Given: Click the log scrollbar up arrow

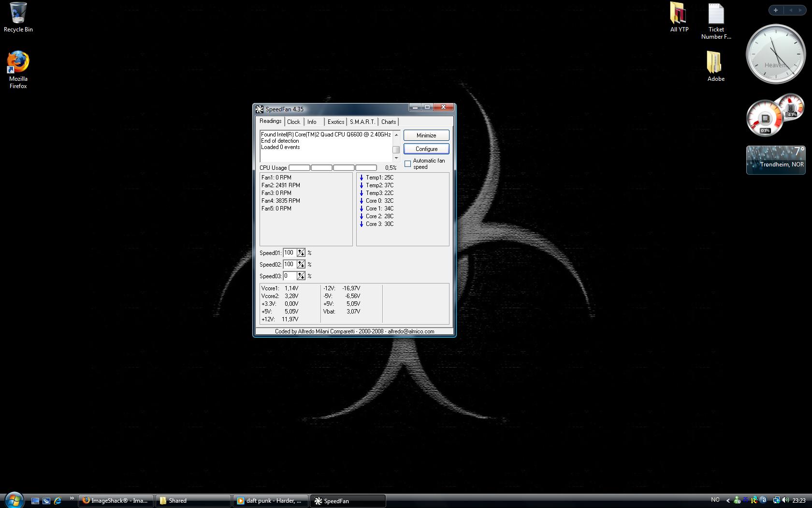Looking at the screenshot, I should pos(396,134).
